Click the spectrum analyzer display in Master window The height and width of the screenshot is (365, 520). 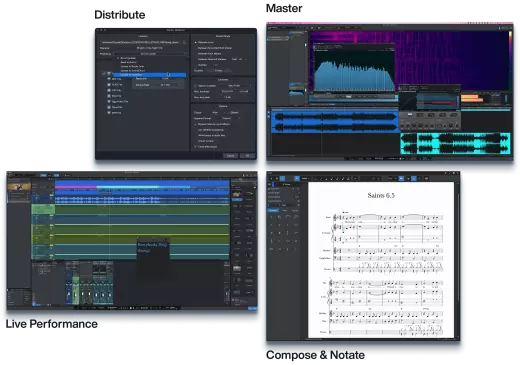click(x=354, y=72)
